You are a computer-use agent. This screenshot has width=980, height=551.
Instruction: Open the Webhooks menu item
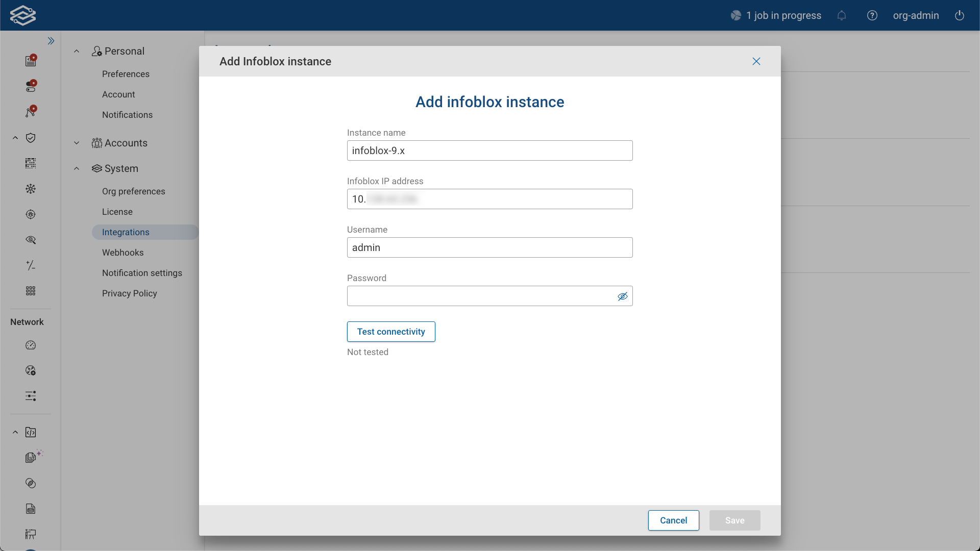pos(122,253)
